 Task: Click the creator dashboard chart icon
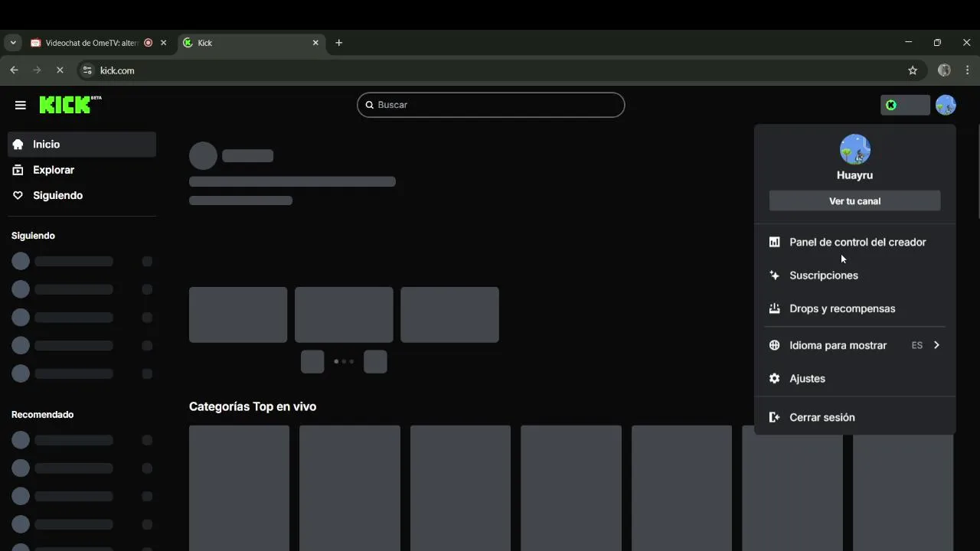774,242
